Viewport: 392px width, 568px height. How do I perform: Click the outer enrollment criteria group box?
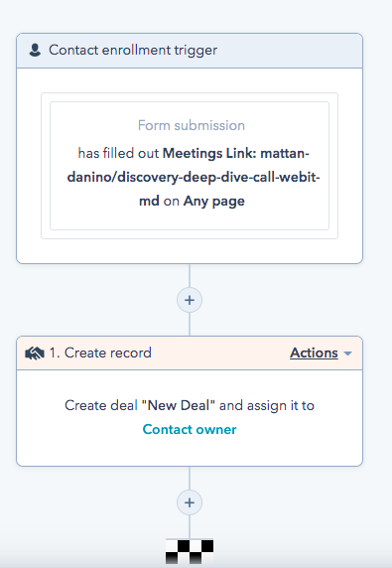pyautogui.click(x=190, y=166)
